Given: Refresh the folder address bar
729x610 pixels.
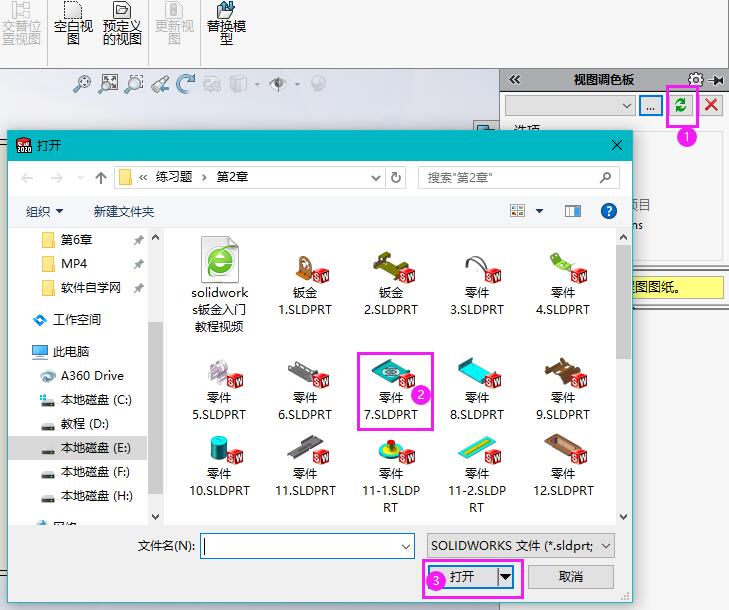Looking at the screenshot, I should pos(396,178).
